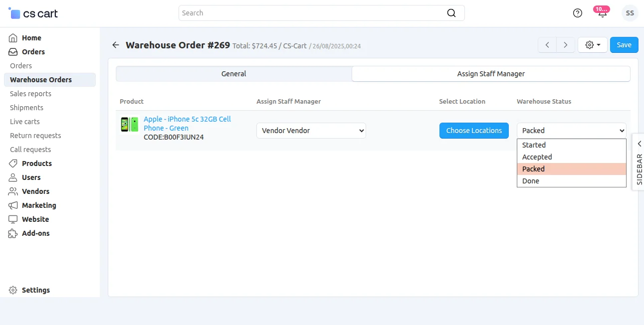Open Sales reports in the sidebar
This screenshot has width=644, height=325.
[30, 94]
